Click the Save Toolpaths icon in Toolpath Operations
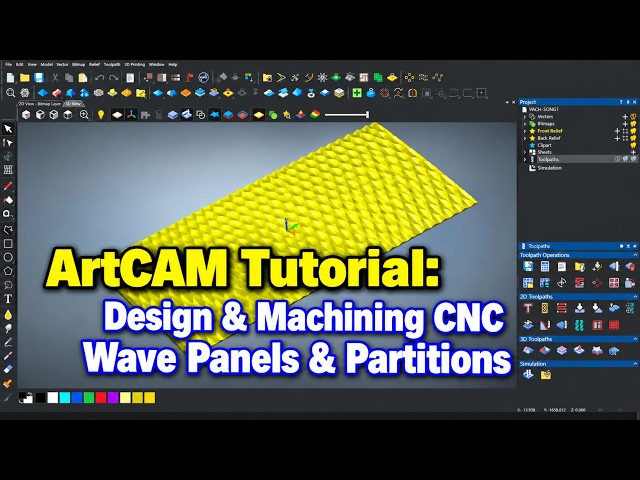The width and height of the screenshot is (640, 480). pyautogui.click(x=528, y=267)
